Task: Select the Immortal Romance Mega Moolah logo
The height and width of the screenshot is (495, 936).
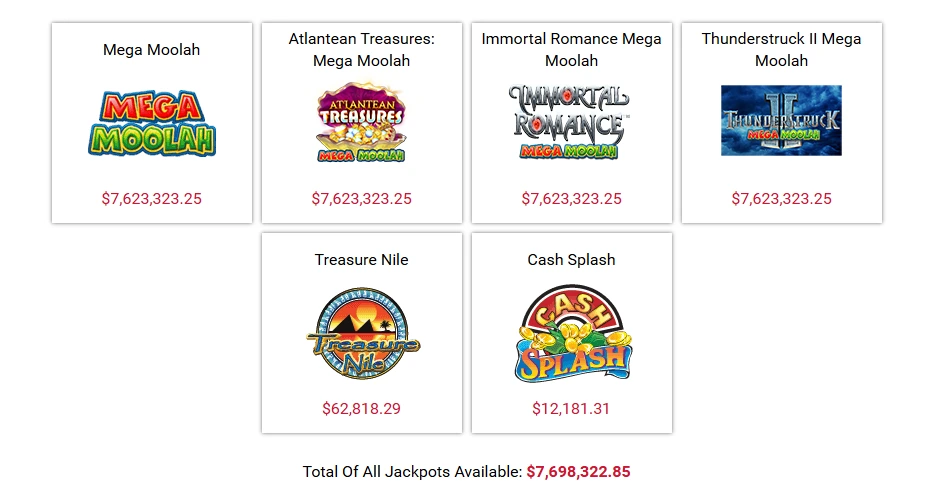Action: coord(571,122)
